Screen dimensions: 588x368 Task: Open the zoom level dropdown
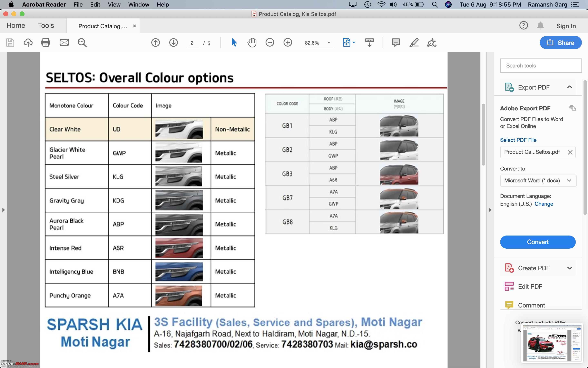click(x=329, y=43)
